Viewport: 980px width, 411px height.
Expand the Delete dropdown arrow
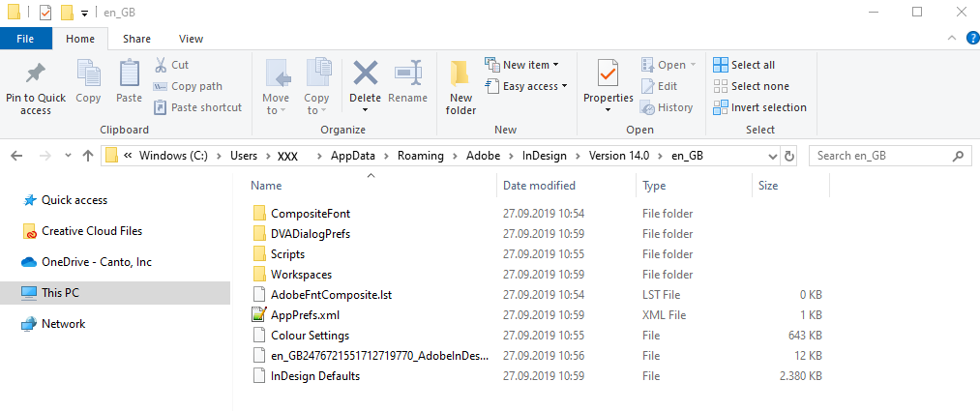(365, 110)
